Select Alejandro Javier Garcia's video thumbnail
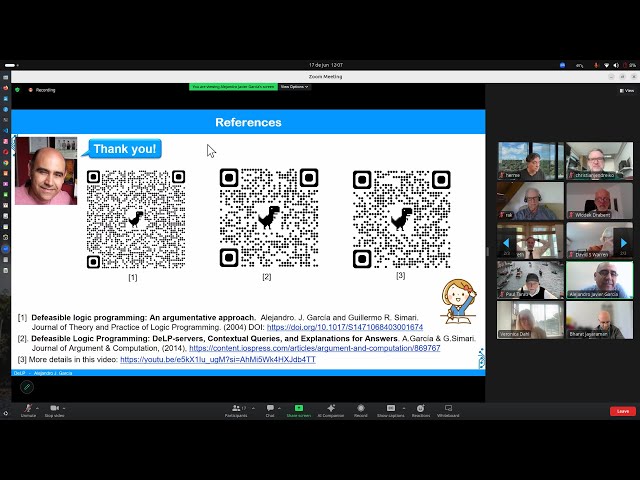 [x=599, y=280]
